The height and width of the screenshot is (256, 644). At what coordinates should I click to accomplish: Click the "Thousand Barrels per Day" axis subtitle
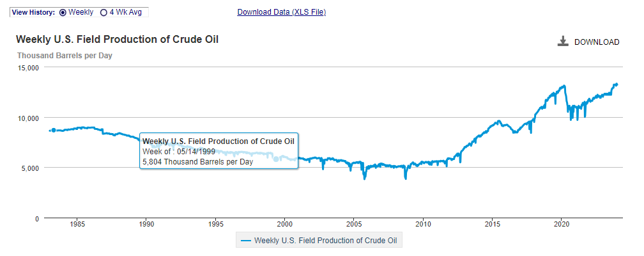[x=65, y=55]
